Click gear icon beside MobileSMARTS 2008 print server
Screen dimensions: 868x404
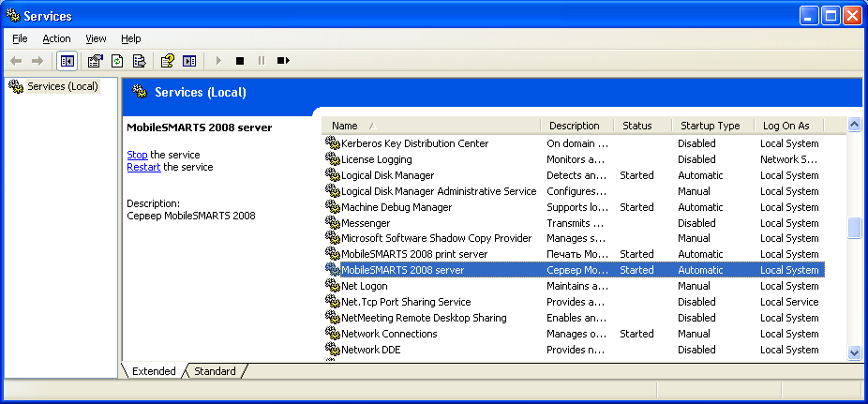pyautogui.click(x=332, y=254)
